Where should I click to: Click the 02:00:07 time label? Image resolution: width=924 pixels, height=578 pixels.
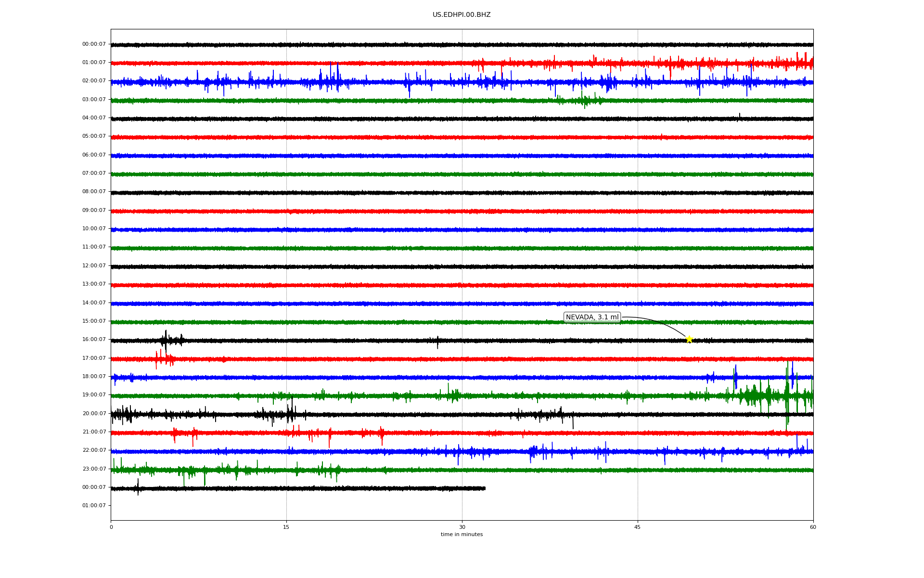pos(94,81)
